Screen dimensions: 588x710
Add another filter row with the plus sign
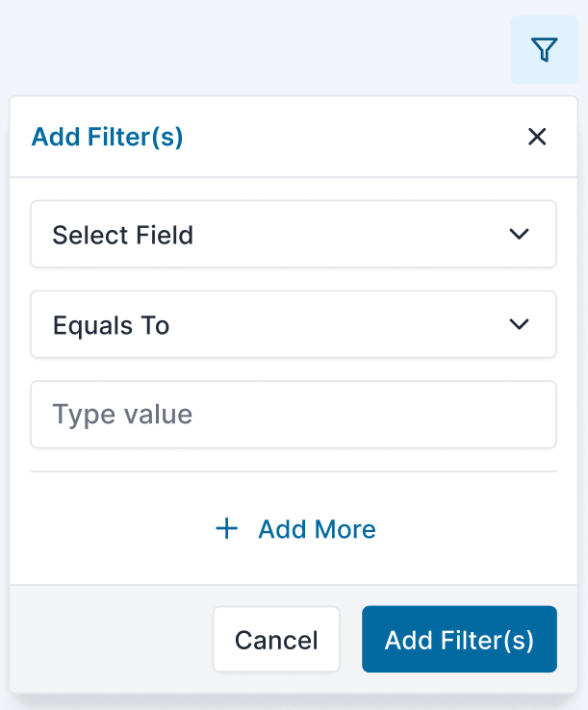pos(226,528)
